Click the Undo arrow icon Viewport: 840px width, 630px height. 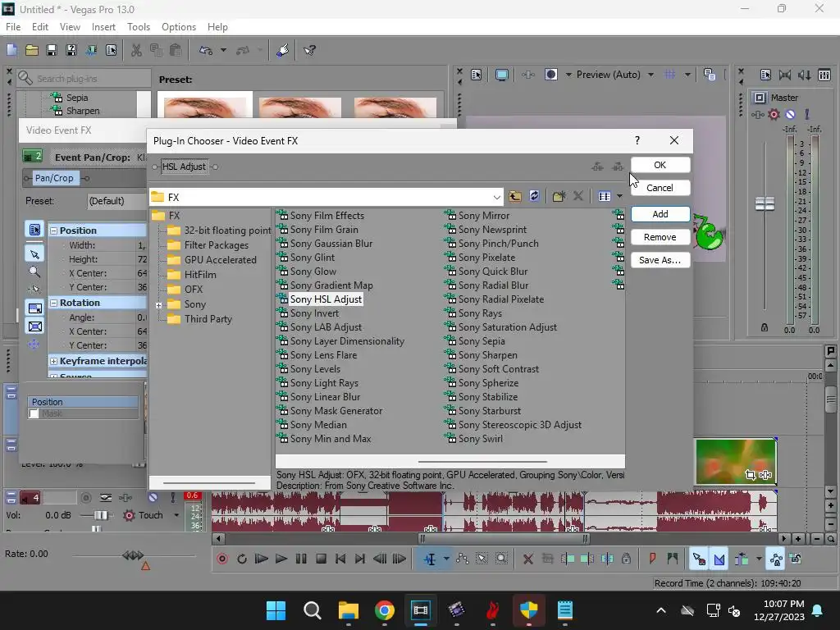206,50
